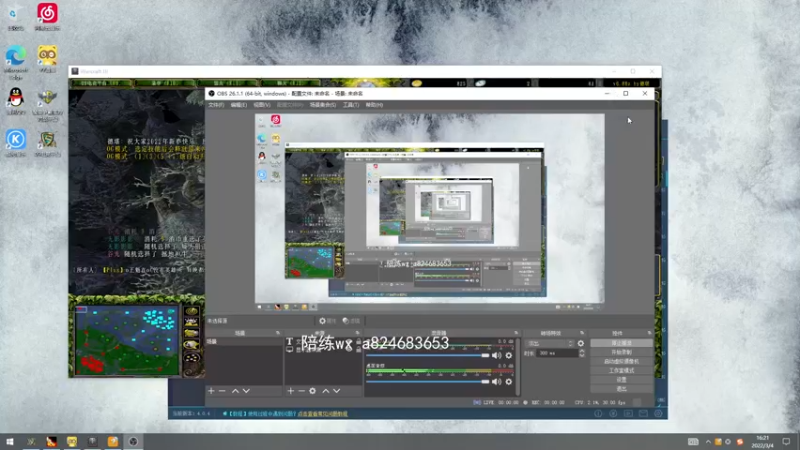Open Microsoft Edge desktop shortcut

16,62
